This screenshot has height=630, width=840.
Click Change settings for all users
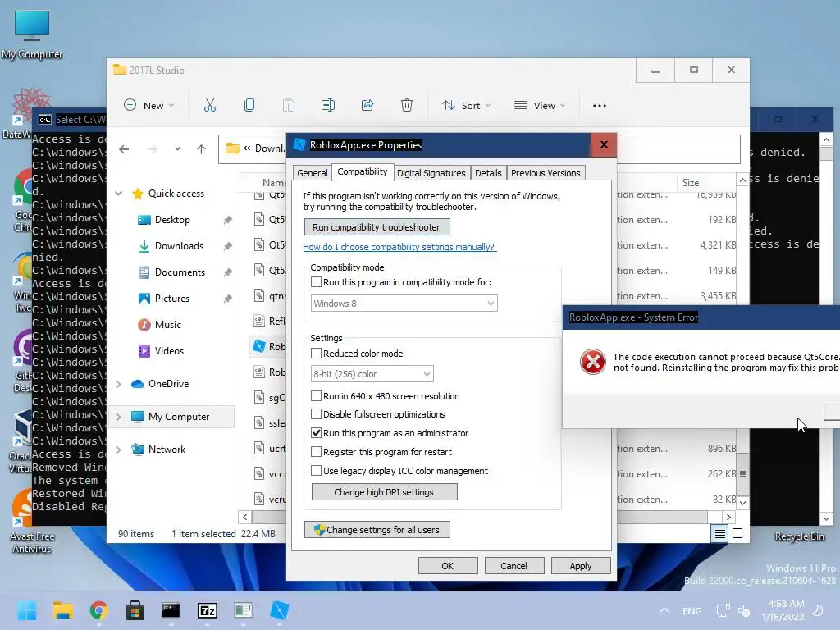(x=377, y=530)
